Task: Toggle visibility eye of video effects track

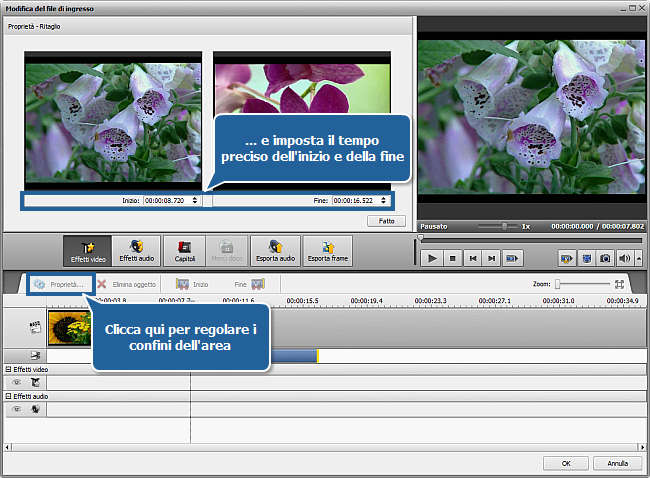Action: pyautogui.click(x=16, y=382)
